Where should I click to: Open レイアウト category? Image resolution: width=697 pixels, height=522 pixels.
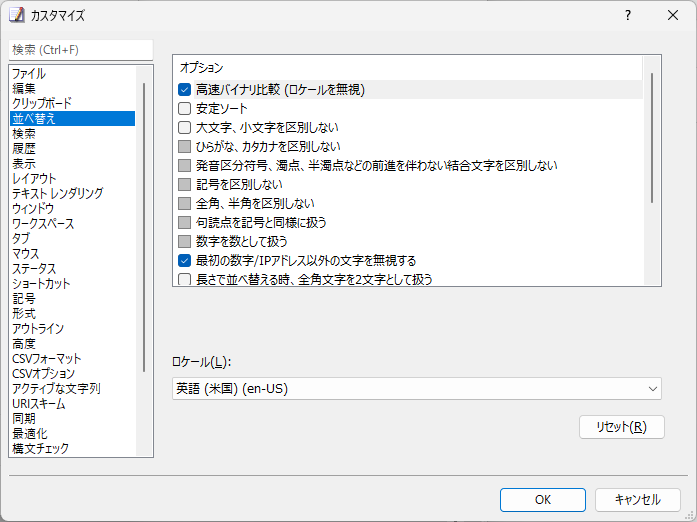(x=72, y=179)
